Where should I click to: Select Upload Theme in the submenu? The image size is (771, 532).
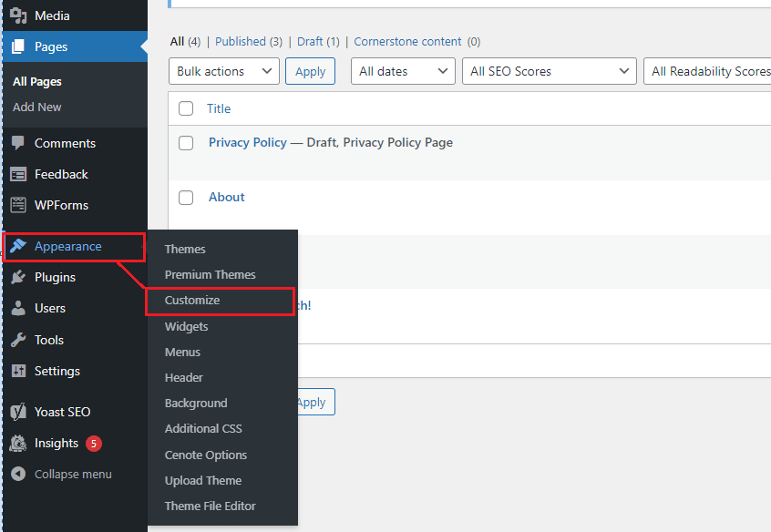click(203, 481)
